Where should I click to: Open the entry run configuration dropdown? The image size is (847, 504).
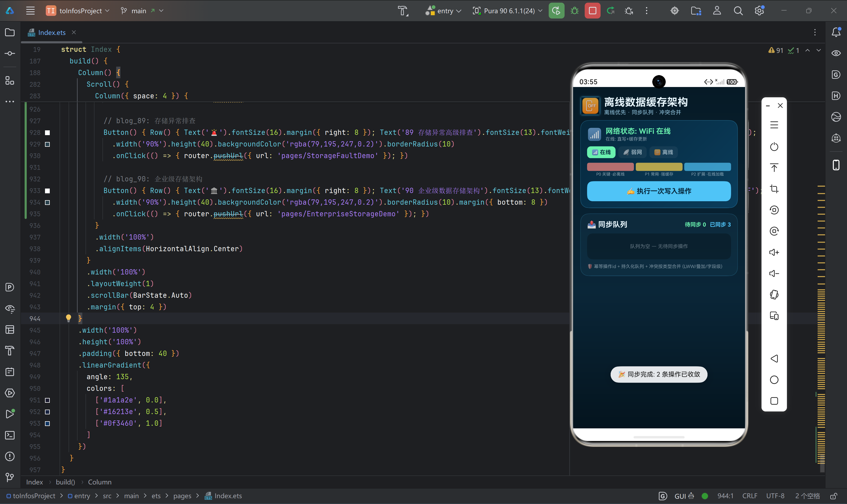point(444,11)
